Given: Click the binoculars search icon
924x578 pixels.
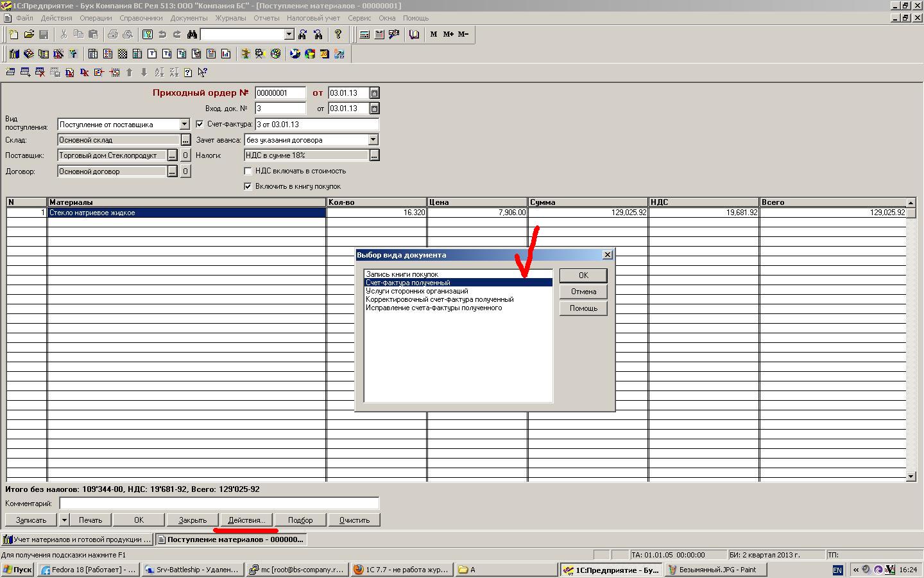Looking at the screenshot, I should pos(191,35).
